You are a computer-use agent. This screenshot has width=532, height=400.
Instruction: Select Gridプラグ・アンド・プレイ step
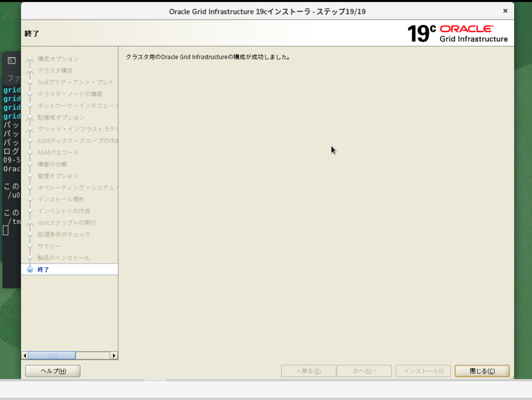[75, 82]
